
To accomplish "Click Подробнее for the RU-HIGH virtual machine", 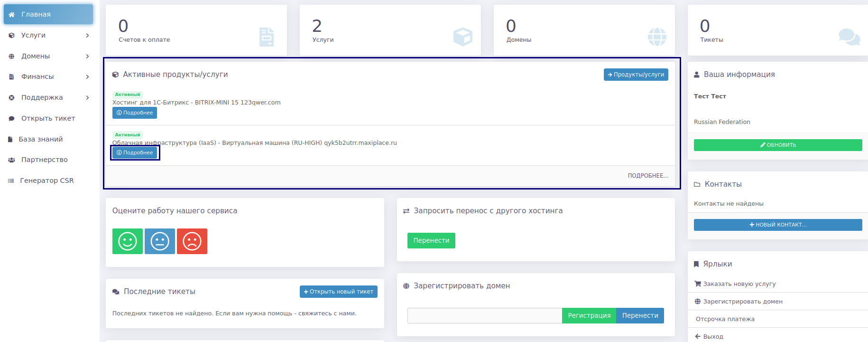I will pos(135,152).
